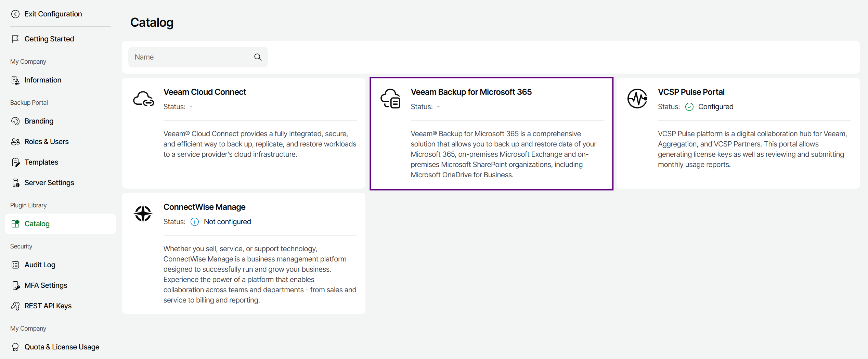Open Server Settings
Image resolution: width=868 pixels, height=359 pixels.
coord(49,183)
